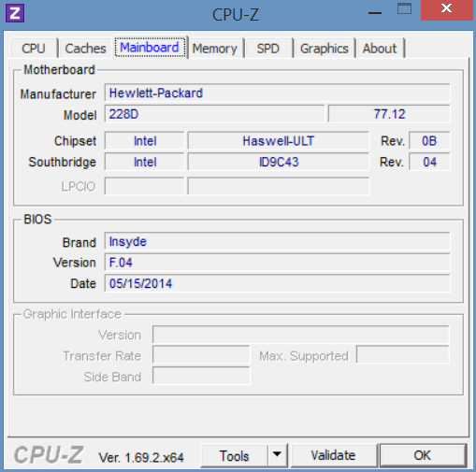The height and width of the screenshot is (472, 476).
Task: Confirm with the OK button
Action: click(423, 455)
